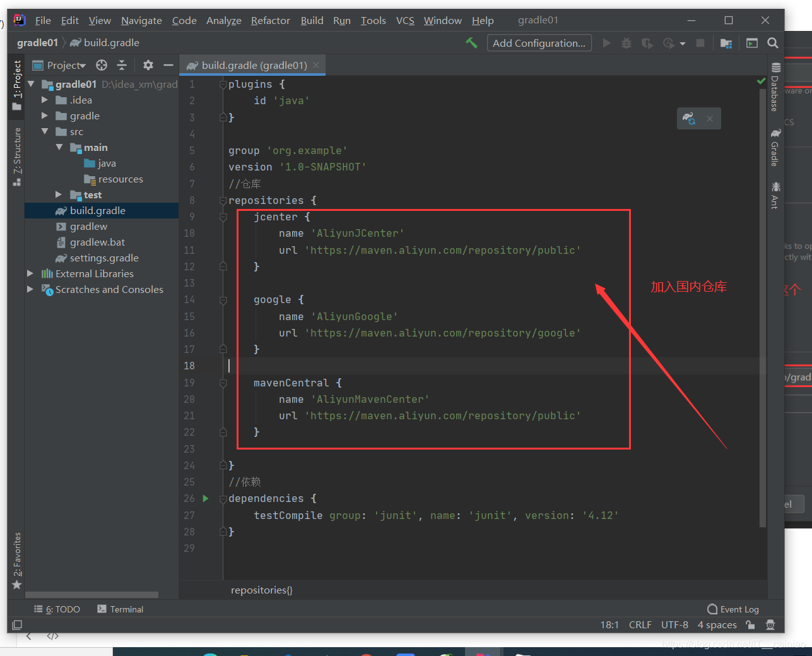
Task: Open the Event Log
Action: [733, 609]
